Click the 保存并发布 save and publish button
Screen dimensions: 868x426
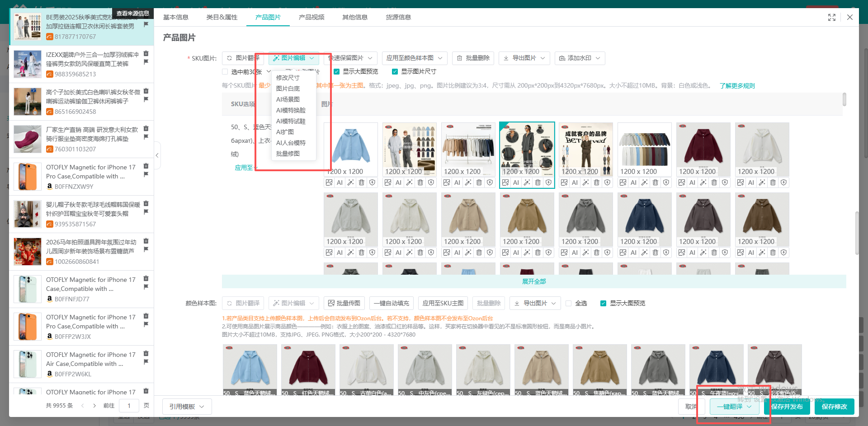[x=787, y=406]
